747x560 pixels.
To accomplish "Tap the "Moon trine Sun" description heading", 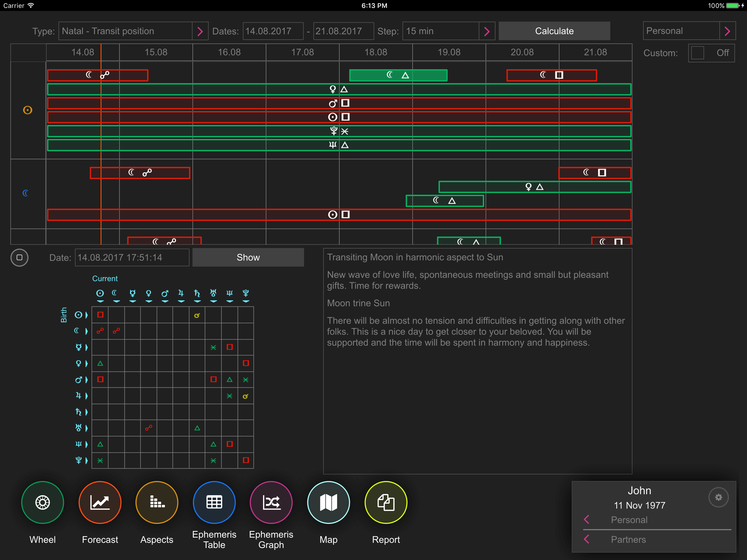I will pos(358,303).
